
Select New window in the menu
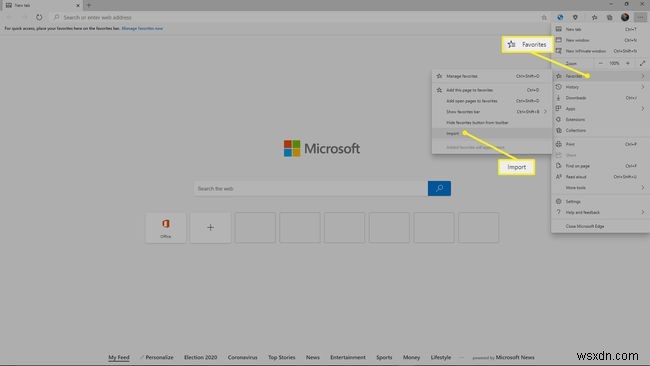600,40
